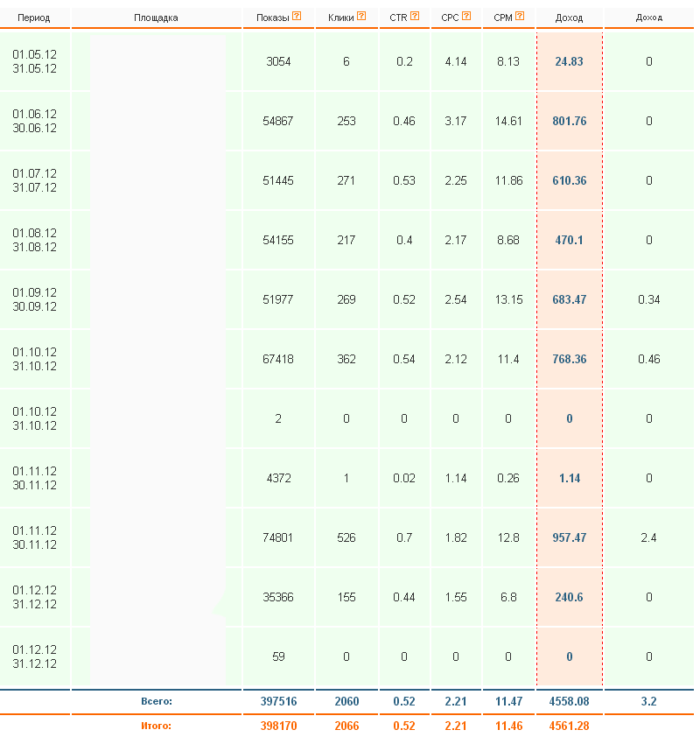
Task: Select period 01.09.12 - 30.09.12 cell
Action: pos(35,300)
